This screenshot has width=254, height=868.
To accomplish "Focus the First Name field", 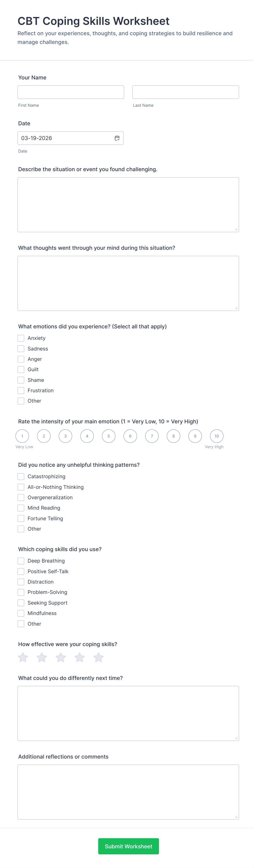I will (71, 92).
